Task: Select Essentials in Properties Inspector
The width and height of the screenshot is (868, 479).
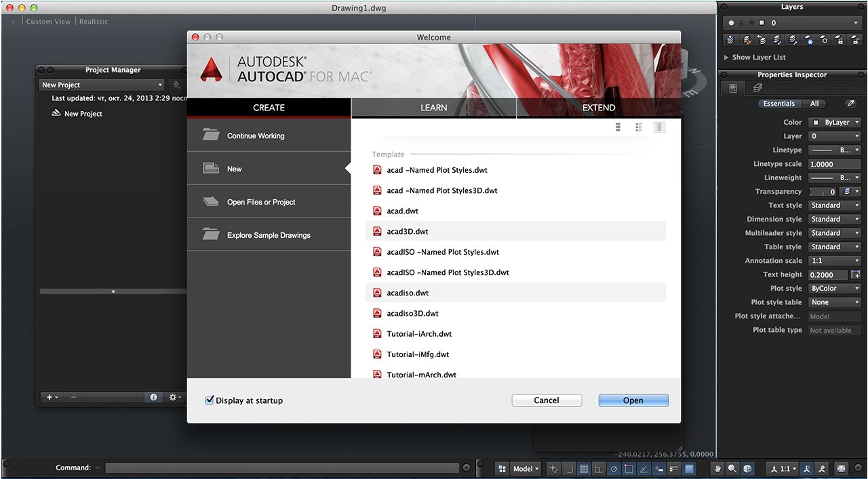Action: click(x=778, y=104)
